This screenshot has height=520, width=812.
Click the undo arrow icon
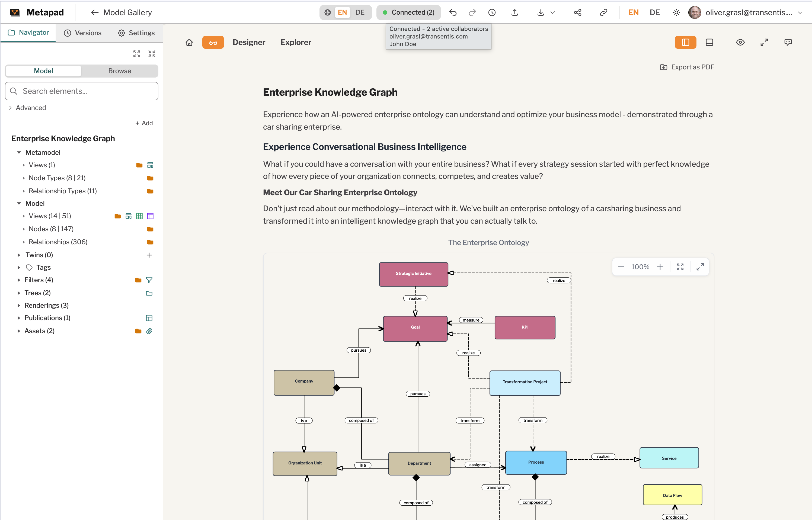tap(453, 12)
